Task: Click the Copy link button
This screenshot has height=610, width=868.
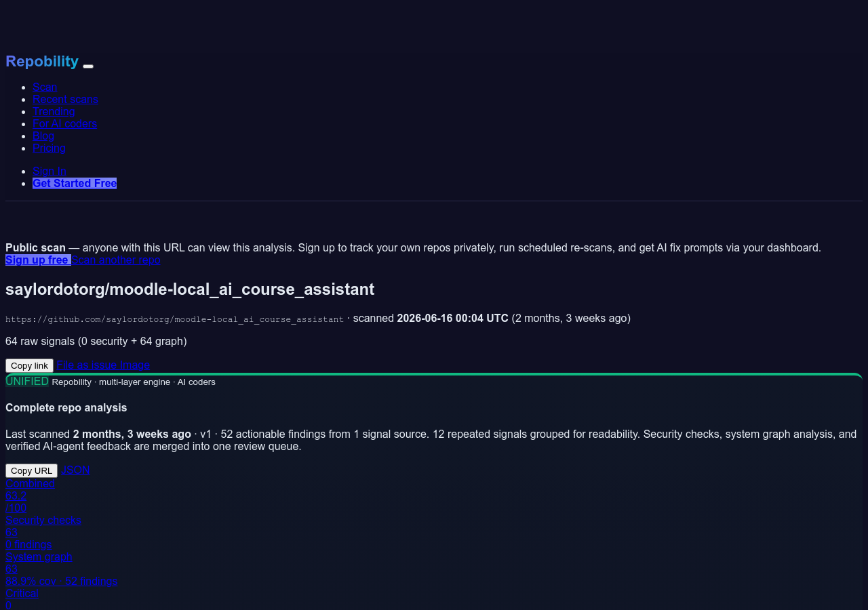Action: (x=29, y=365)
